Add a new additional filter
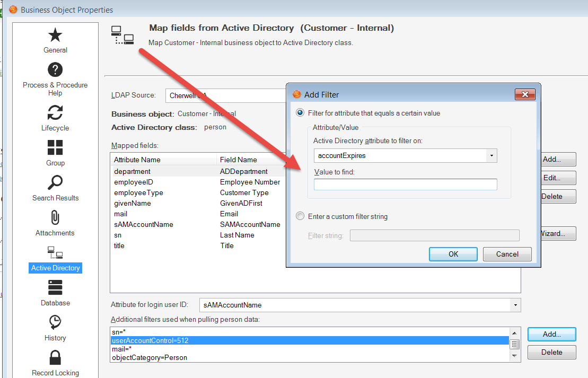588x378 pixels. [x=551, y=334]
